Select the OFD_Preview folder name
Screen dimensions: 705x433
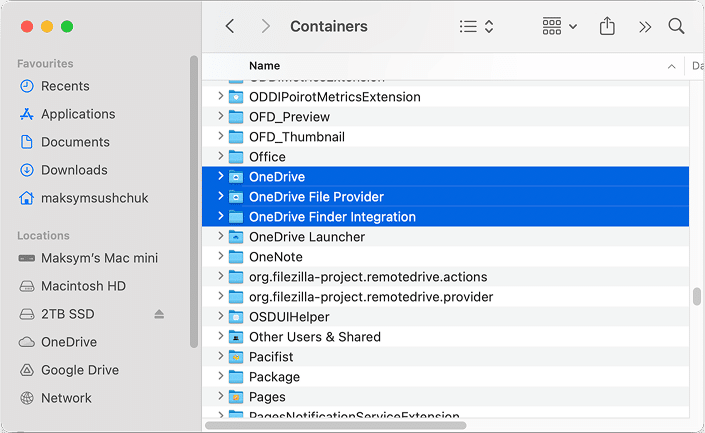pos(289,117)
